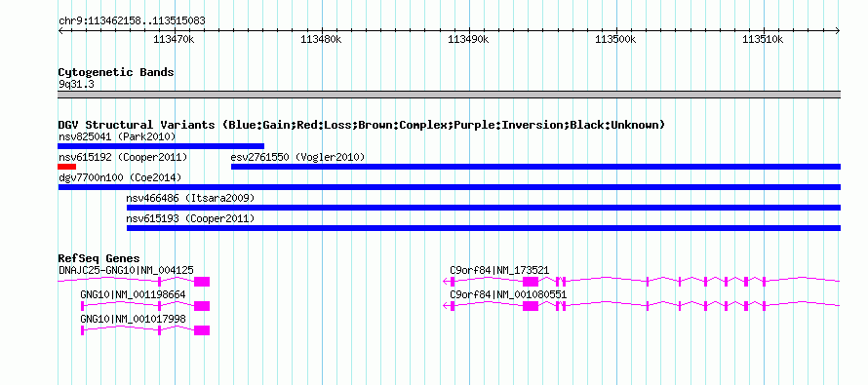Open the DNAJC25-GNG10|NM_004125 gene label
The width and height of the screenshot is (868, 385).
coord(126,270)
